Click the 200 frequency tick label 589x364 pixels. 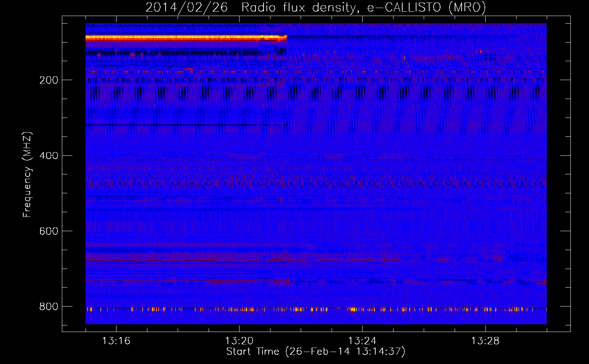click(x=49, y=80)
